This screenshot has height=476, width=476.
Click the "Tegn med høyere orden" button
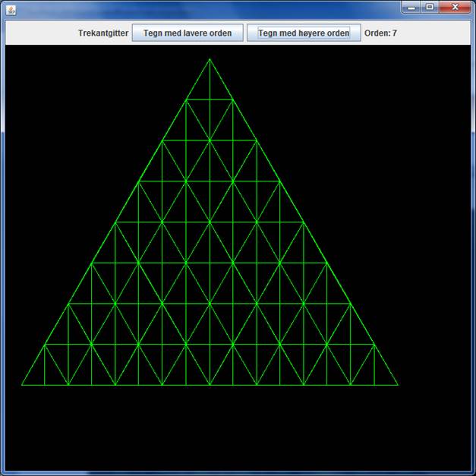[x=304, y=33]
